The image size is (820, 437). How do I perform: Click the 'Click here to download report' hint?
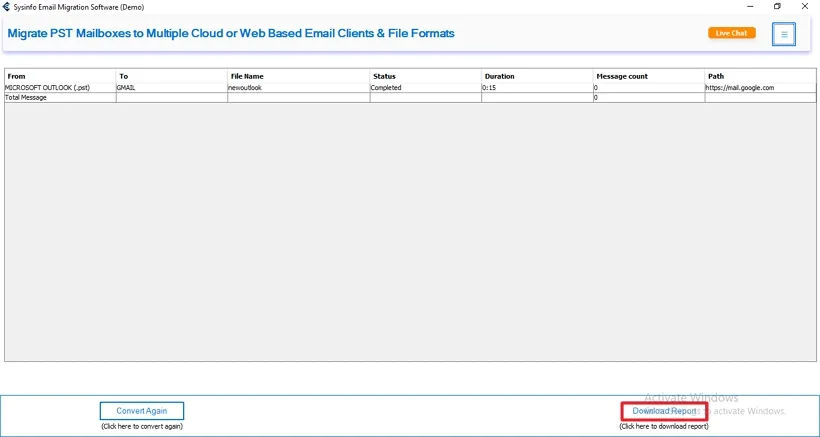(x=664, y=427)
